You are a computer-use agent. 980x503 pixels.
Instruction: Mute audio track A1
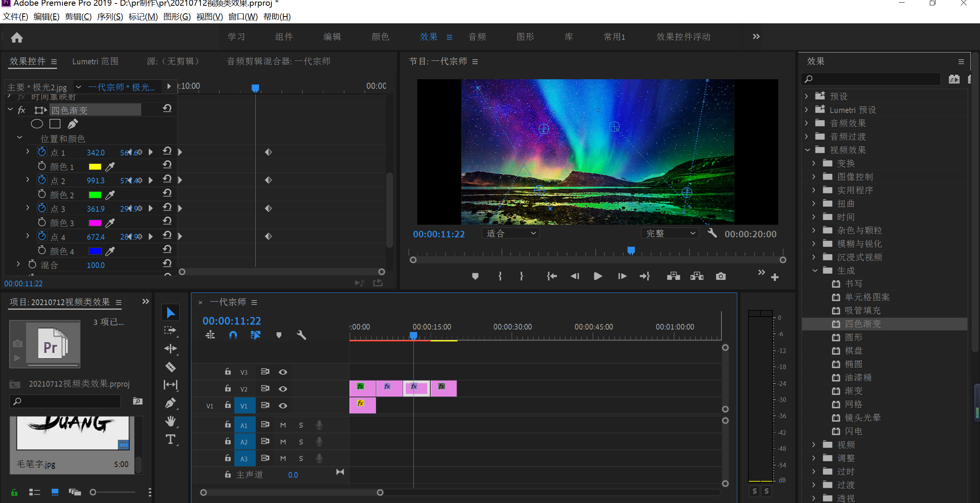283,425
